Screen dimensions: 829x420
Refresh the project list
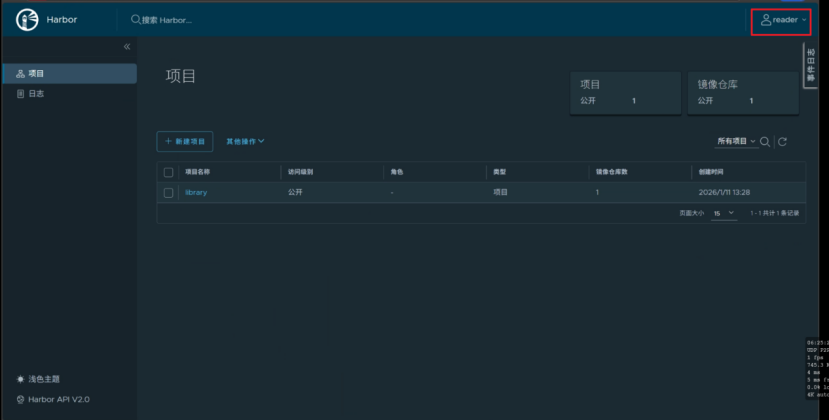pos(782,142)
